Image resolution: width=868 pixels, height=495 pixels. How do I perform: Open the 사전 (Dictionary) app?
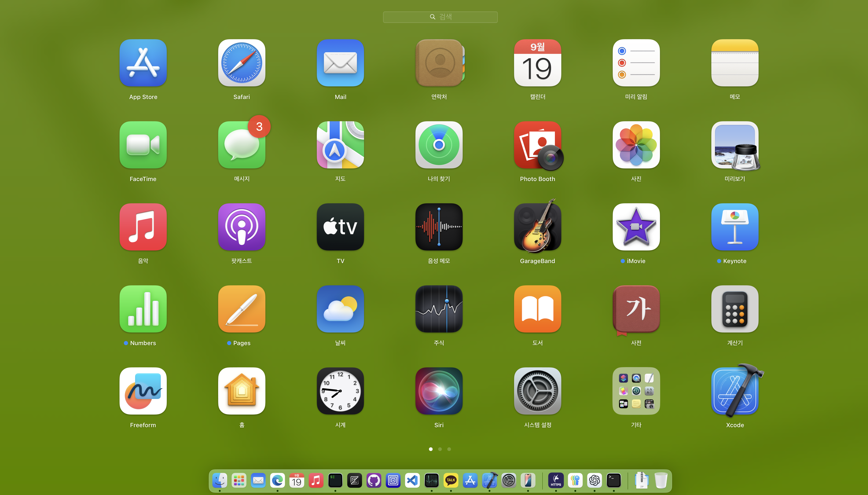636,309
